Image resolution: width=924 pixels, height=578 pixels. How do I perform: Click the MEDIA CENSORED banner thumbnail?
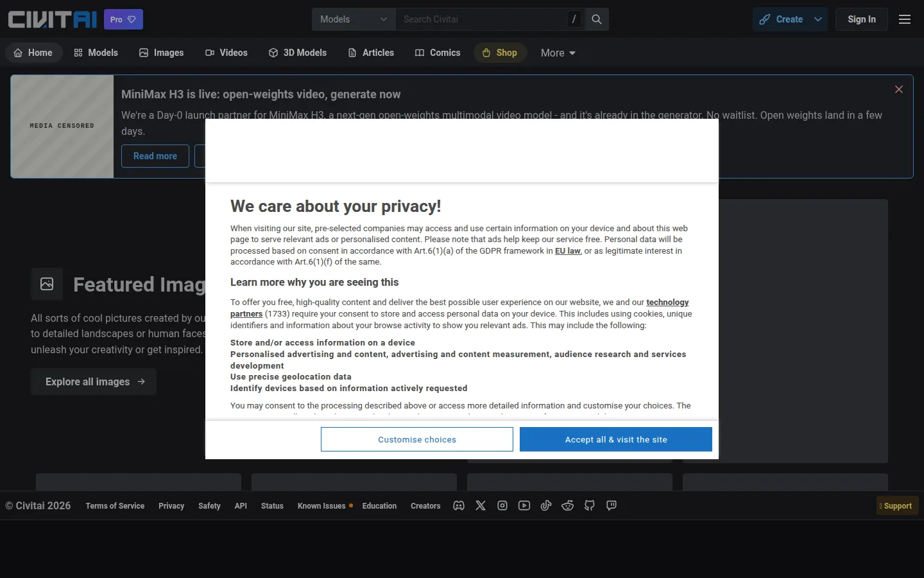[62, 127]
